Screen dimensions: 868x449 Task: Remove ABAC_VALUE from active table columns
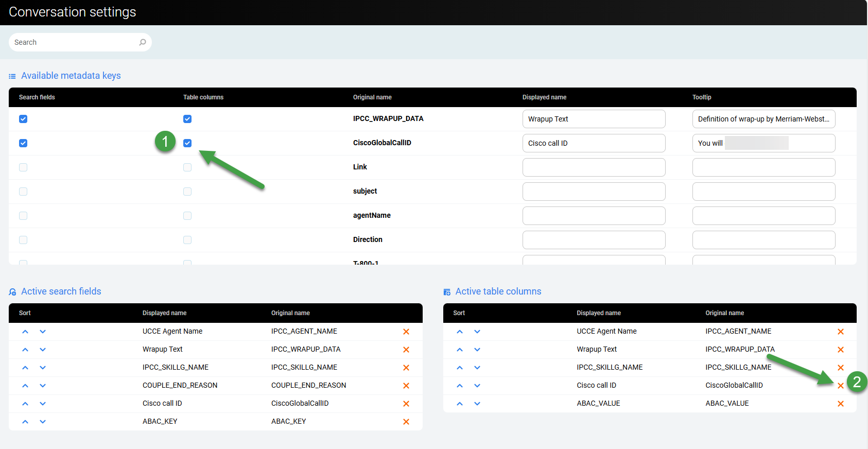point(840,404)
